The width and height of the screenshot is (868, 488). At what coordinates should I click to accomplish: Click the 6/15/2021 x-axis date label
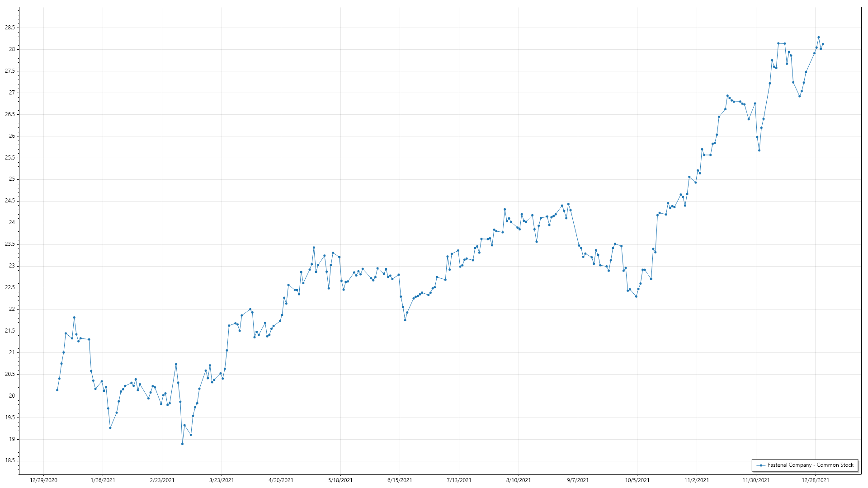[400, 480]
